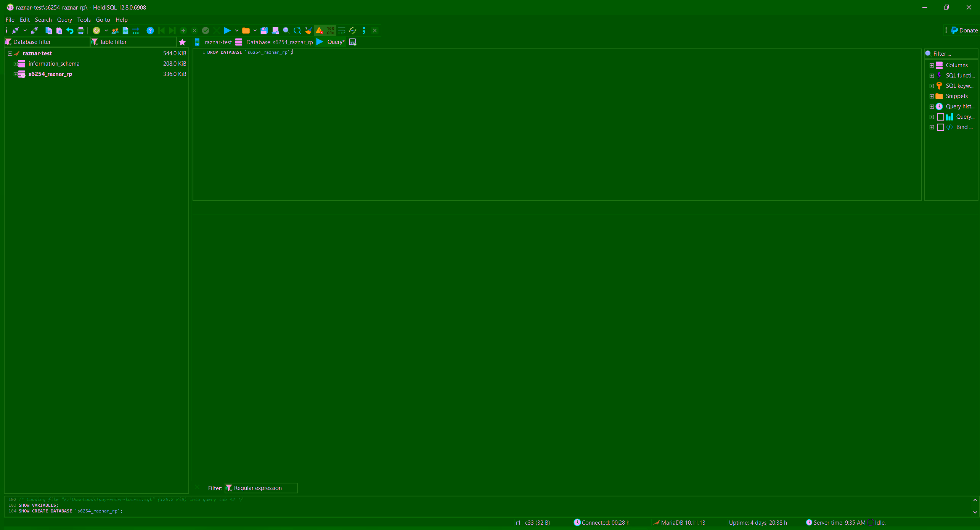Click the refresh icon

96,31
